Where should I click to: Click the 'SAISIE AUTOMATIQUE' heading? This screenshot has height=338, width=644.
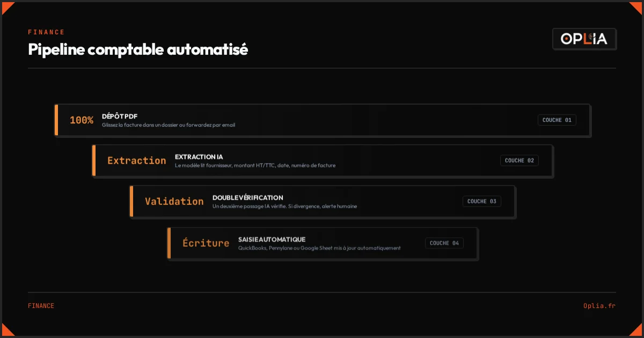(x=272, y=239)
